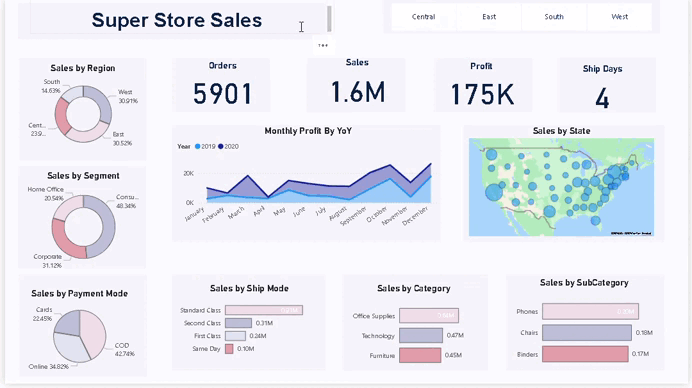
Task: Select the Furniture category bar
Action: tap(420, 355)
